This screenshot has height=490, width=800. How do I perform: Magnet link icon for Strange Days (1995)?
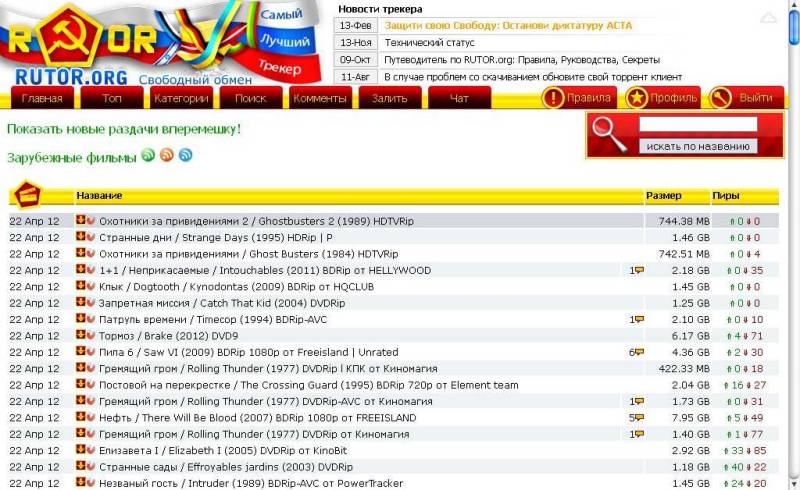point(90,237)
